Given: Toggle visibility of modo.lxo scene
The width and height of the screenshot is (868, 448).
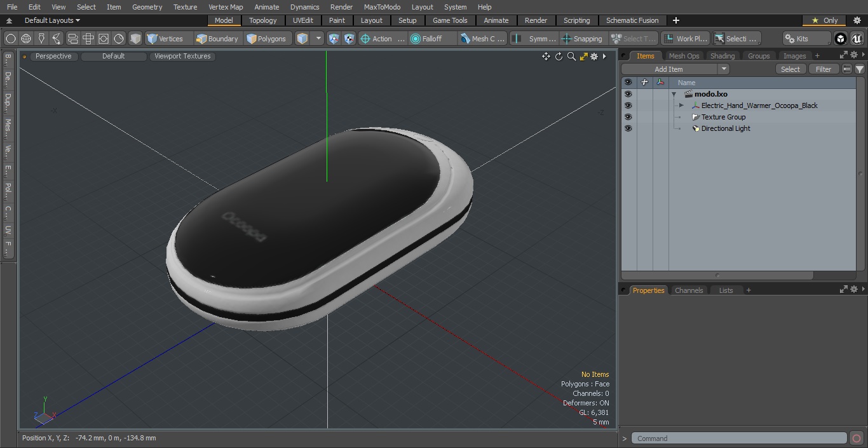Looking at the screenshot, I should coord(628,94).
